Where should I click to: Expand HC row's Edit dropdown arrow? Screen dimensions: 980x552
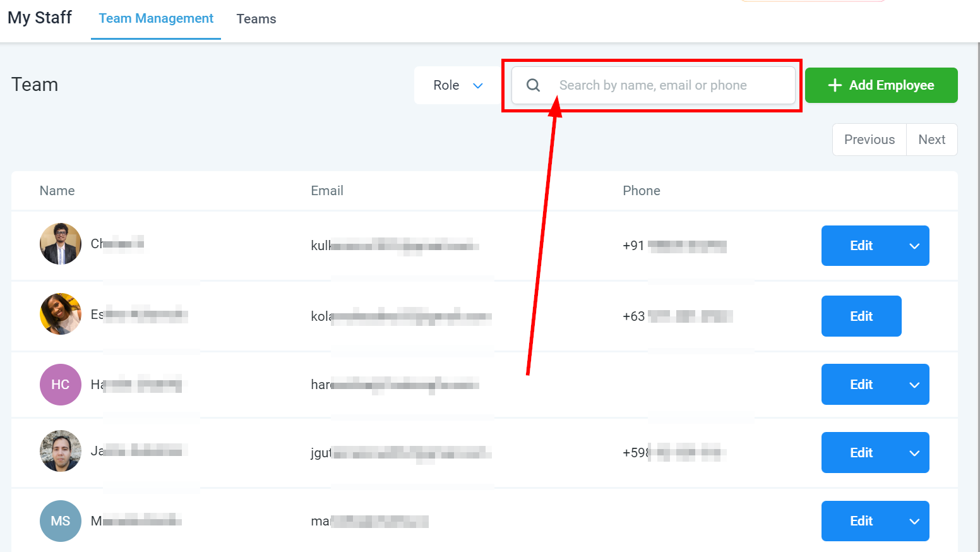914,385
